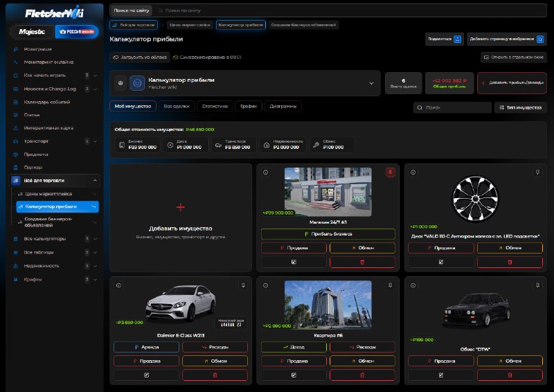The image size is (554, 392).
Task: Delete the Магазин 24/7 #3 property
Action: [x=362, y=262]
